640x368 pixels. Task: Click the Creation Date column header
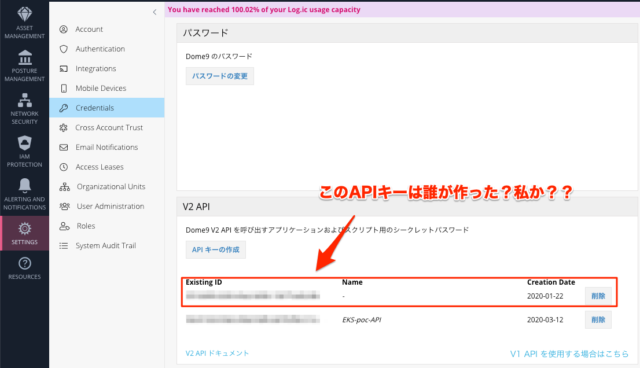click(551, 282)
